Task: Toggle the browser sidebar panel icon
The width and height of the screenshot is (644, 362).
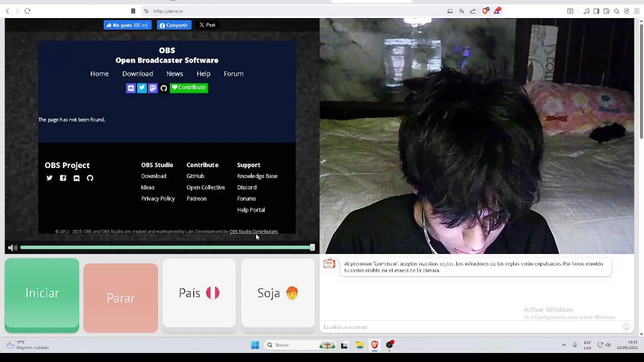Action: (x=596, y=11)
